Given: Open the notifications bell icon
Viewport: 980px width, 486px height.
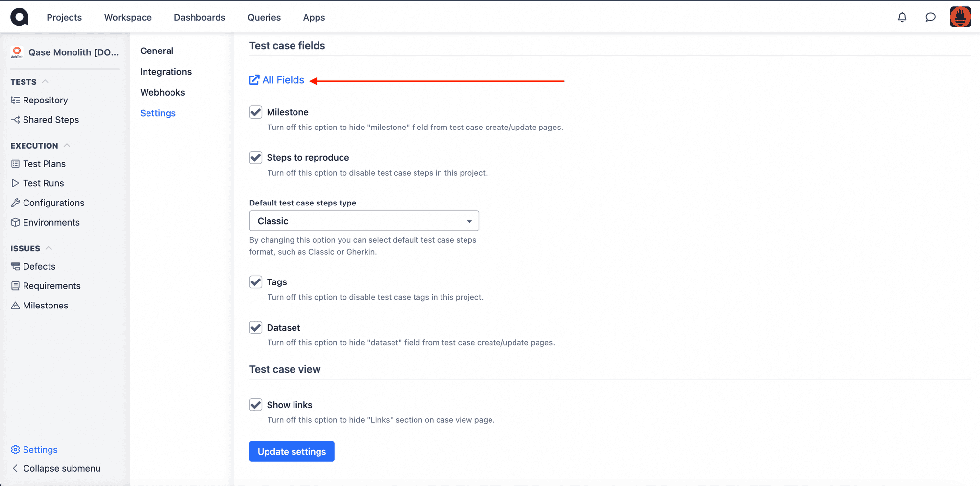Looking at the screenshot, I should click(902, 17).
